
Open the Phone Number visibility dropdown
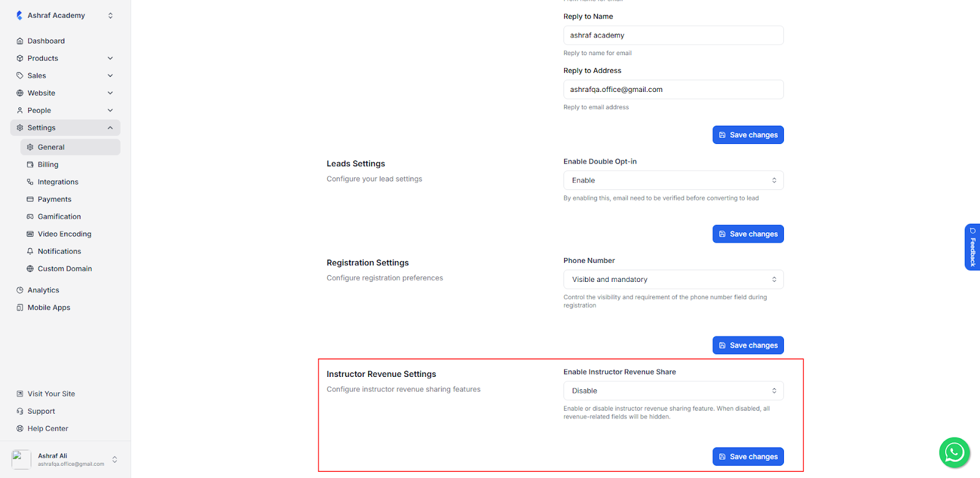click(x=673, y=279)
